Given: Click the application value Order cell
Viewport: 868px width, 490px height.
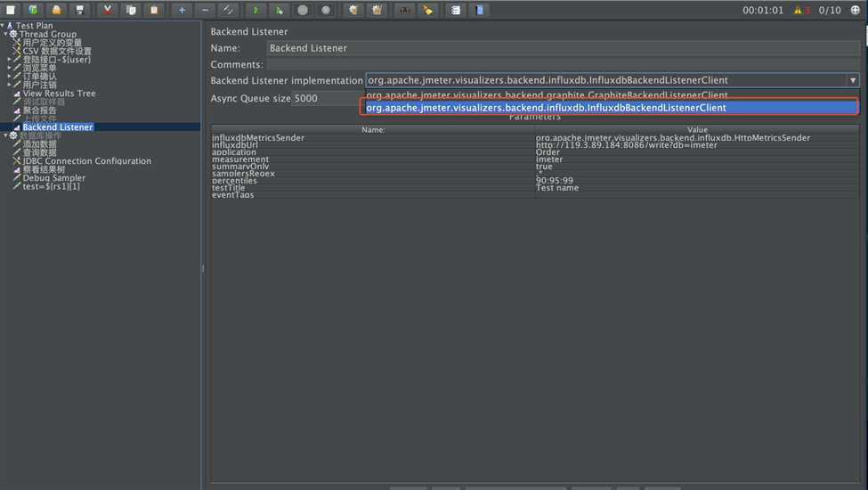Looking at the screenshot, I should click(x=697, y=152).
